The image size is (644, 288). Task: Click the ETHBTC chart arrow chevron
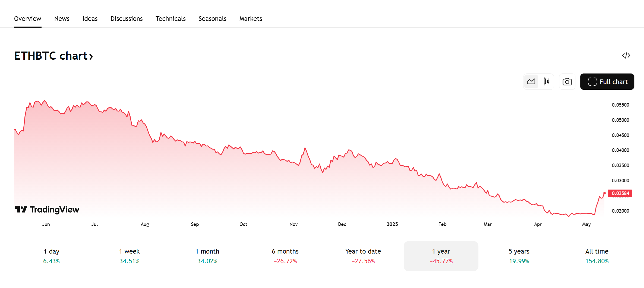click(91, 57)
